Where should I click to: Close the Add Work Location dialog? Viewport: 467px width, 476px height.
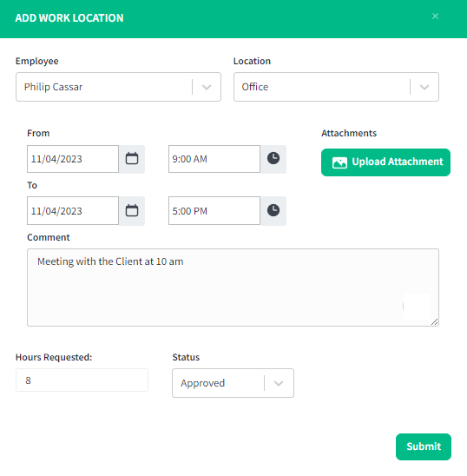point(435,17)
